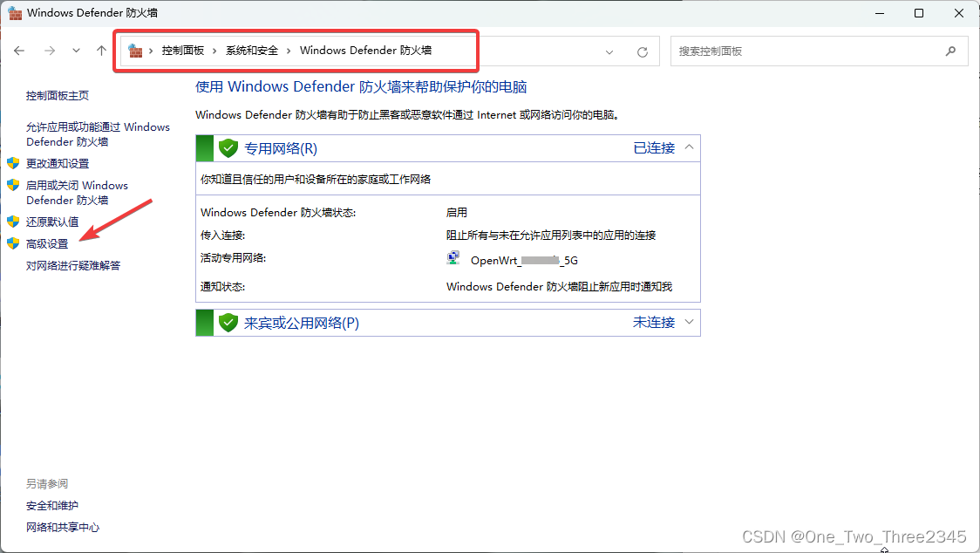Viewport: 980px width, 553px height.
Task: Click 还原默认值 link
Action: pyautogui.click(x=52, y=222)
